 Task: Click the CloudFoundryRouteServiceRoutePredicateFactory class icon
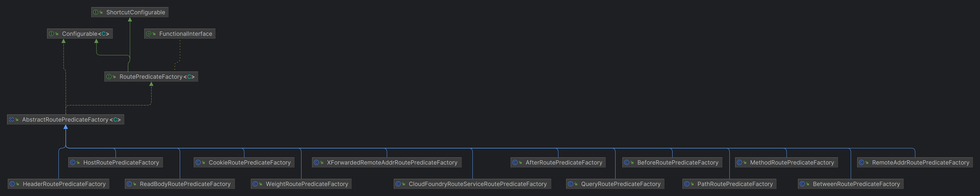coord(398,184)
